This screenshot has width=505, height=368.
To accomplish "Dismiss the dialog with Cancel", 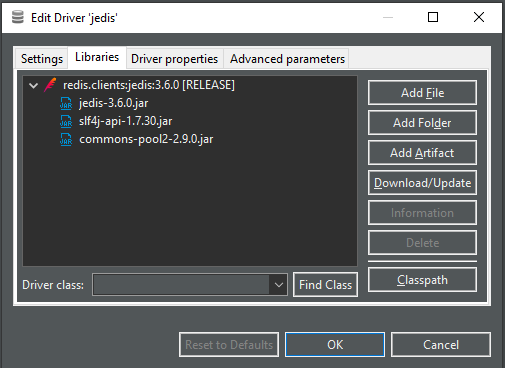I will (x=441, y=345).
